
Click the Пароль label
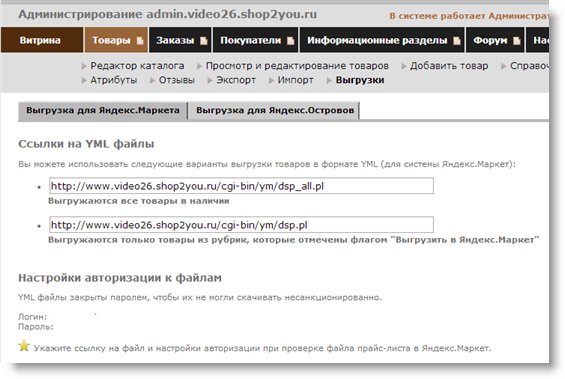click(x=36, y=327)
